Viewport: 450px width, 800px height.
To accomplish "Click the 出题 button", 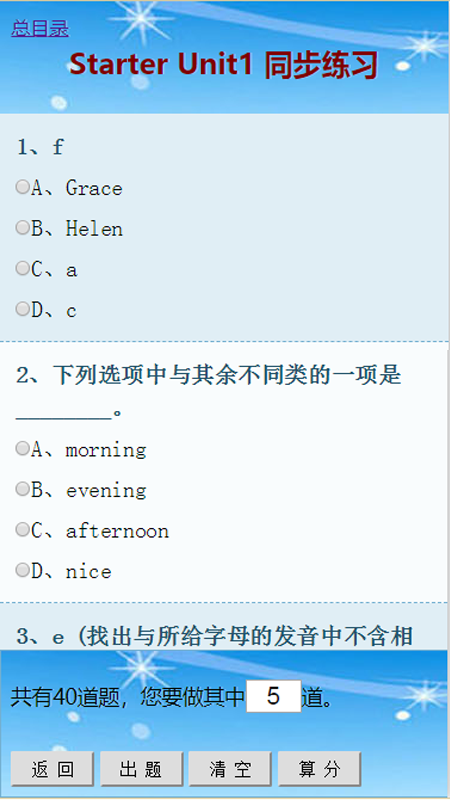I will (141, 768).
